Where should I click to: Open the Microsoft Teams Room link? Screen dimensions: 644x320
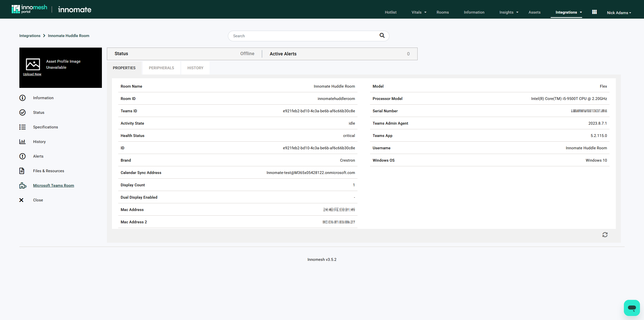coord(54,186)
